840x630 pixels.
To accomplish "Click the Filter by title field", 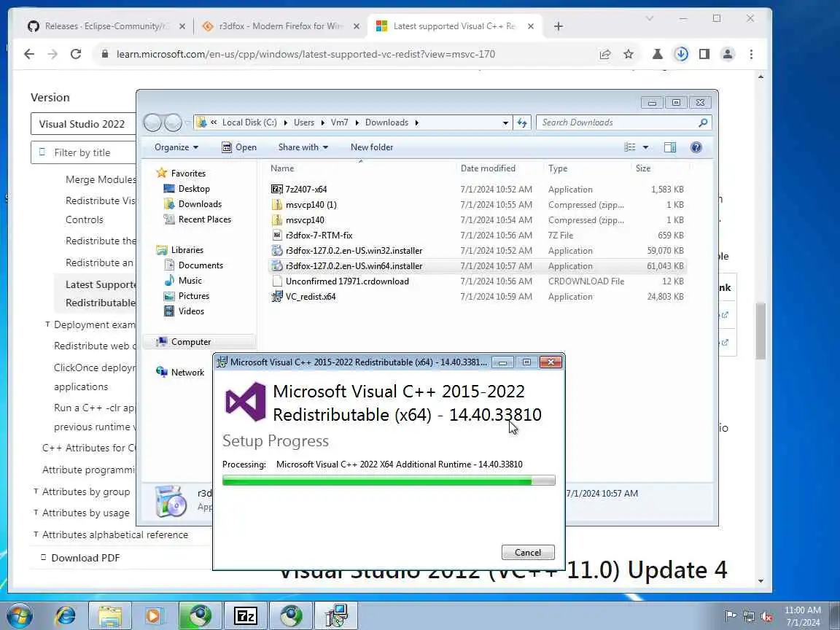I will click(x=84, y=152).
